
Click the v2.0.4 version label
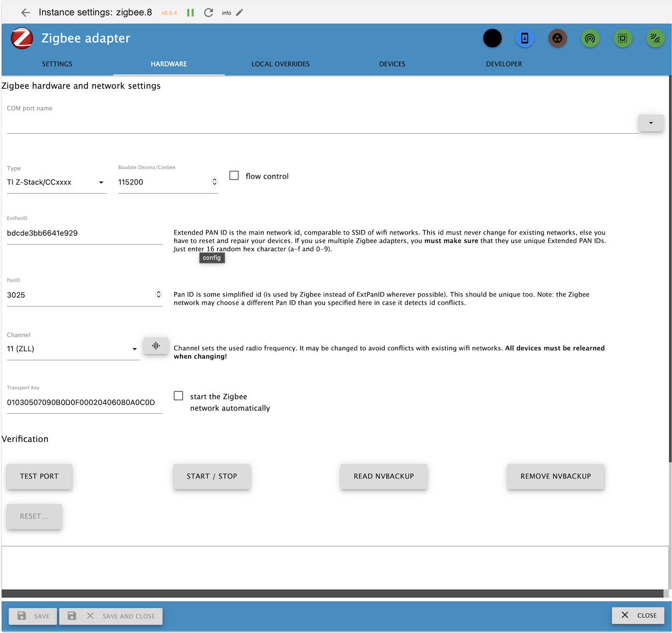point(169,13)
